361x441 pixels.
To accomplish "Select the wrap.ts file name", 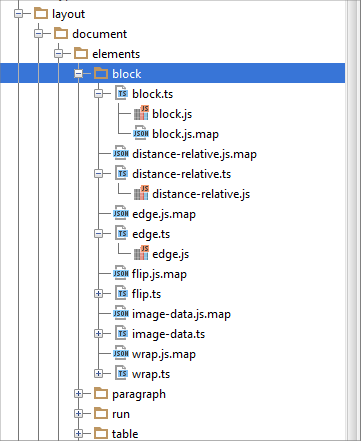I will pyautogui.click(x=151, y=374).
